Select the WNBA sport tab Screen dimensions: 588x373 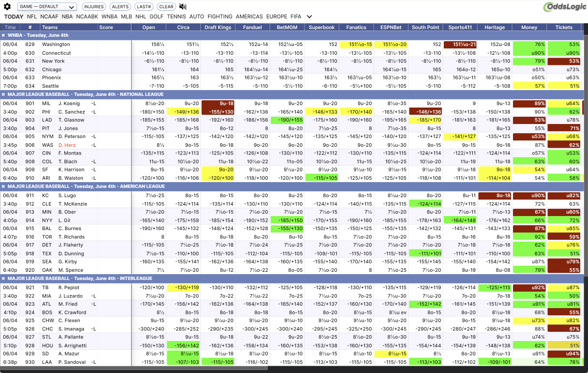point(109,16)
